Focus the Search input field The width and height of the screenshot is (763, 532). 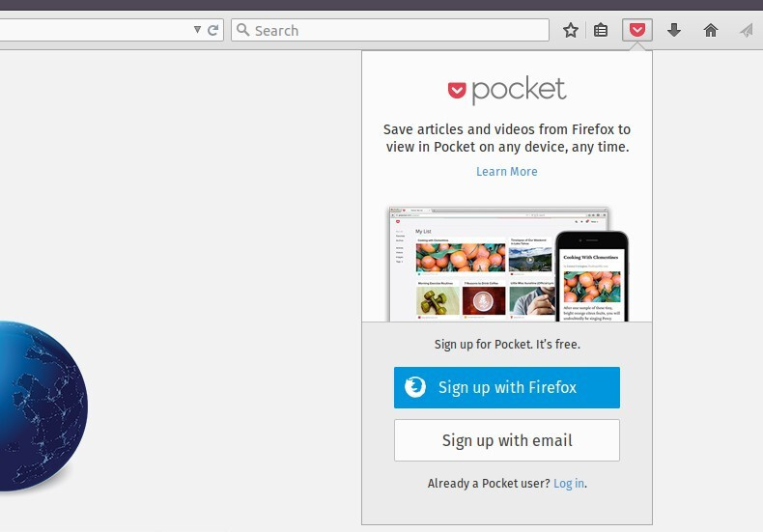(390, 30)
